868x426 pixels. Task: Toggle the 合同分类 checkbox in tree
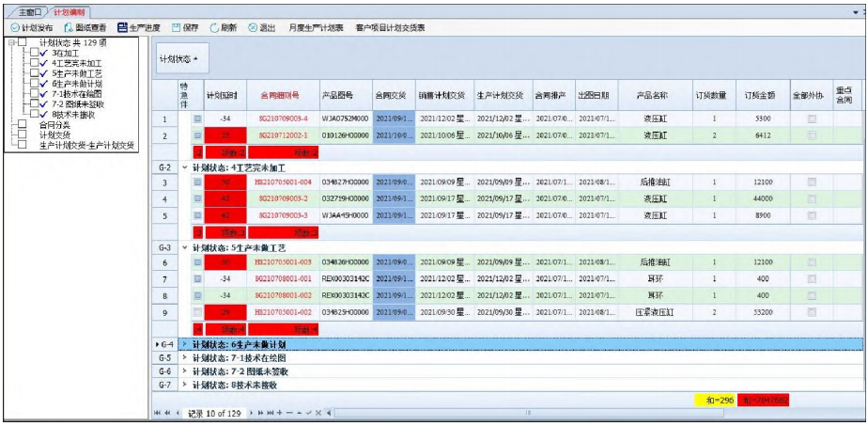click(x=21, y=124)
